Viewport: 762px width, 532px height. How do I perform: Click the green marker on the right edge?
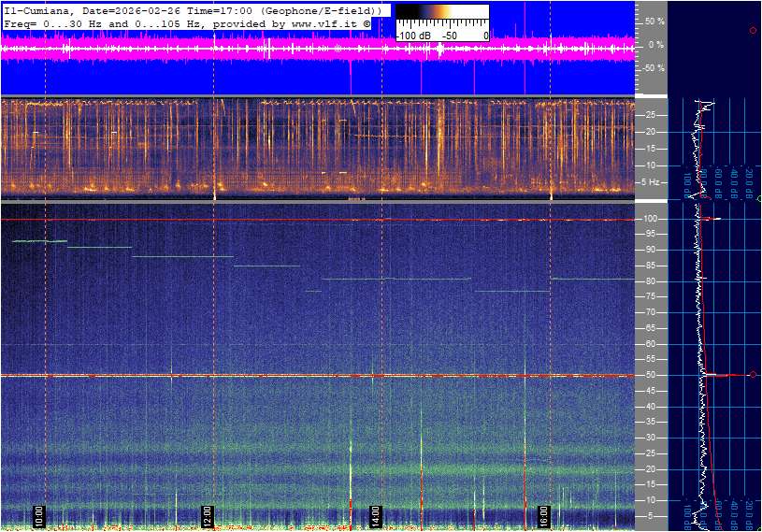pyautogui.click(x=759, y=199)
